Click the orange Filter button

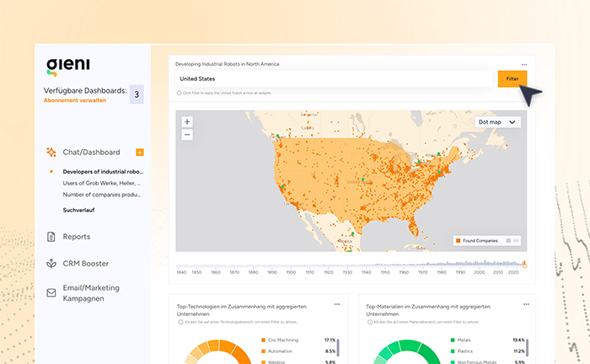click(512, 79)
